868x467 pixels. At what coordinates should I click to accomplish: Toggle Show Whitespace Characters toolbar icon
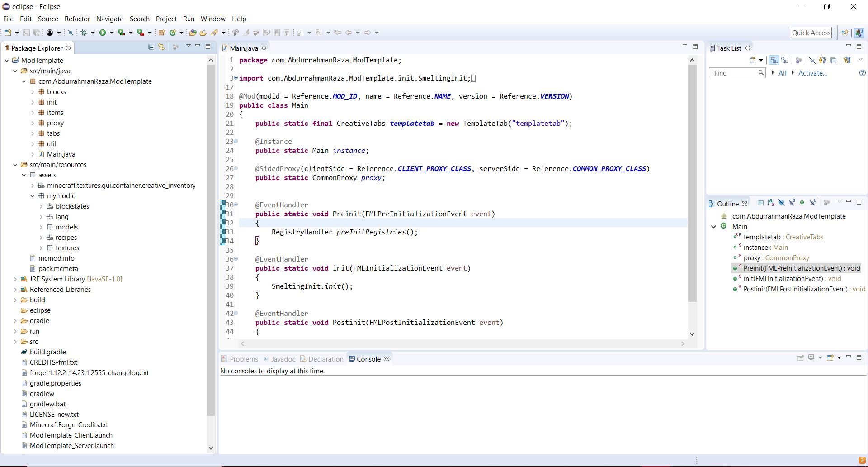click(x=287, y=33)
